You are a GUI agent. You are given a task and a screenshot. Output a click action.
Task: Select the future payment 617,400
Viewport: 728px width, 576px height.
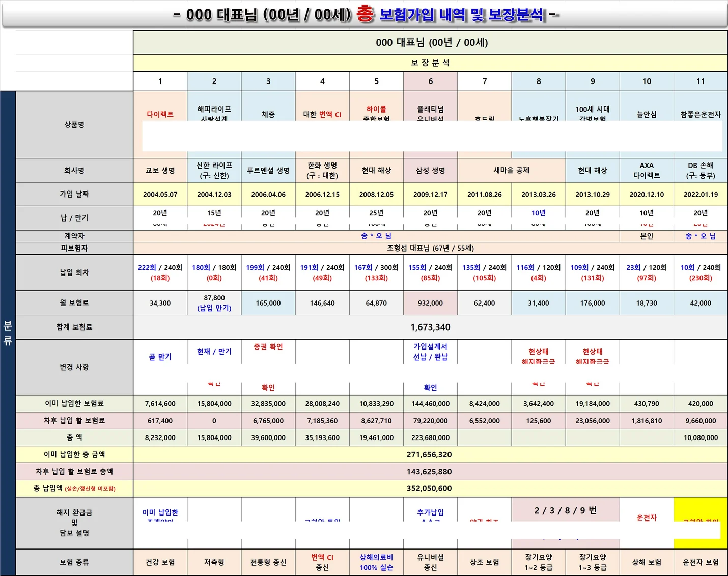point(160,421)
